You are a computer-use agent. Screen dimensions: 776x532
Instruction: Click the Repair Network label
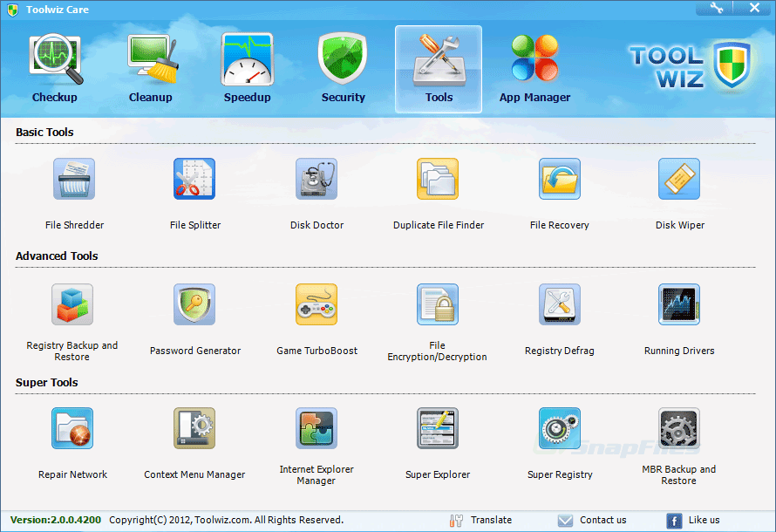point(72,474)
